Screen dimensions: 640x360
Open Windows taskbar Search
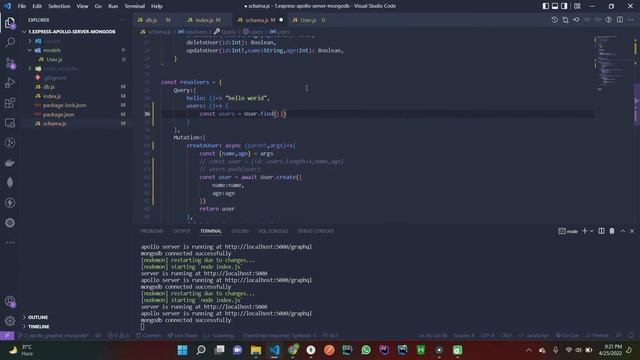(x=201, y=350)
